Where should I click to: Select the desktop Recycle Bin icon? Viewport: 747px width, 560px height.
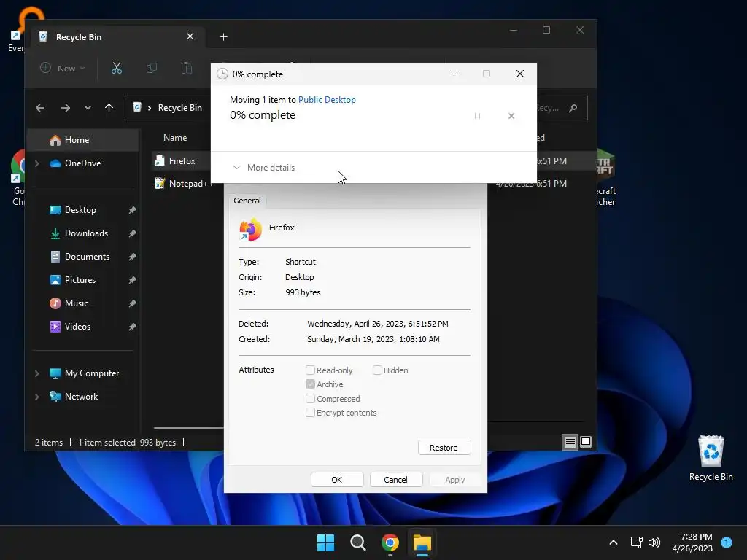click(711, 458)
